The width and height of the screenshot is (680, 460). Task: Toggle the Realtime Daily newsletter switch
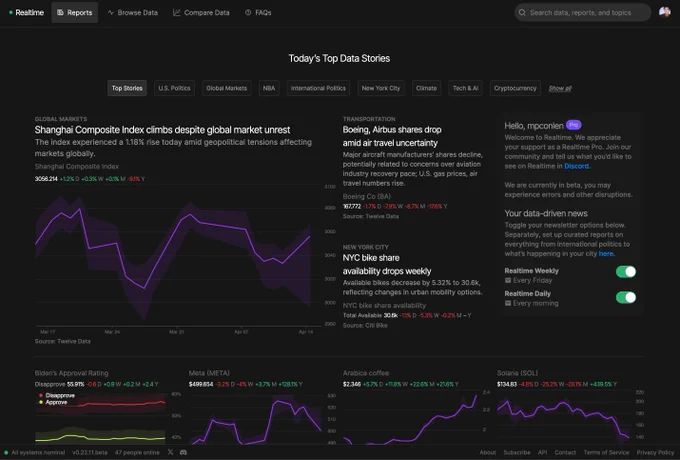[x=626, y=297]
